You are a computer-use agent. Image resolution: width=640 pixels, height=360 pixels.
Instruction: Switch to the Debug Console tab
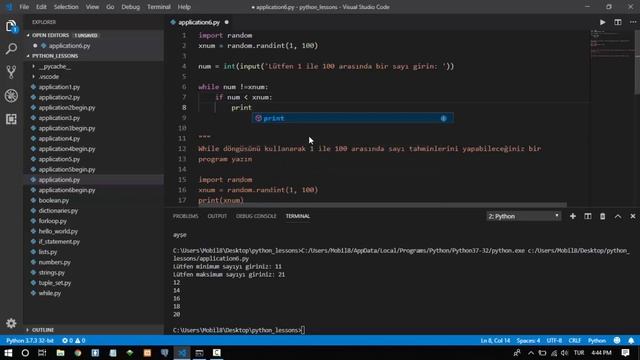coord(256,216)
